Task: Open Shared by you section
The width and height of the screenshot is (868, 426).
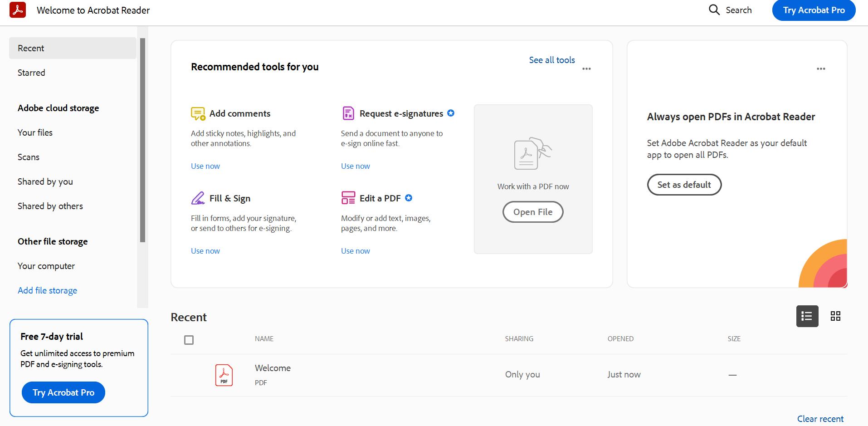Action: (45, 181)
